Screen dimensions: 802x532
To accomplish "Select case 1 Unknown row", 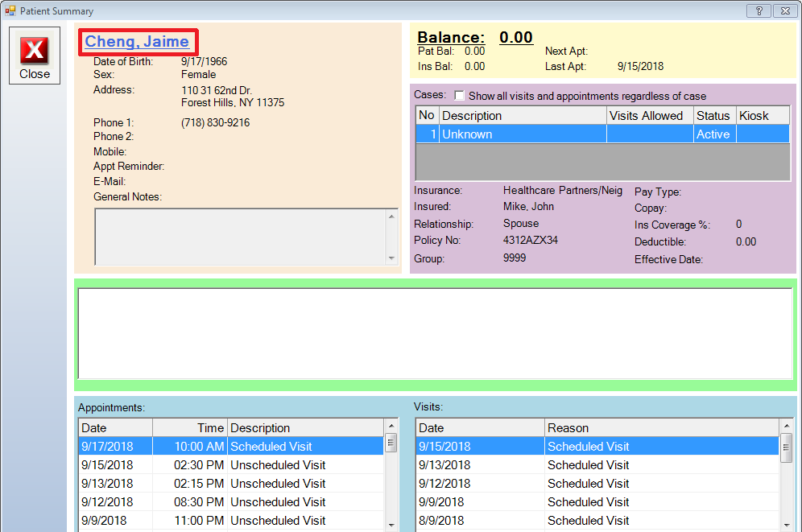I will (602, 134).
